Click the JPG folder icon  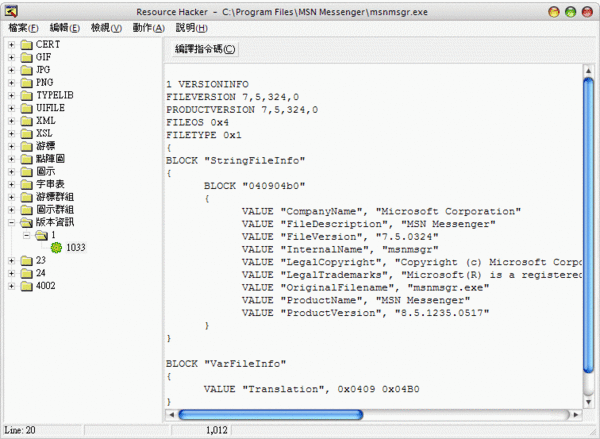tap(26, 70)
